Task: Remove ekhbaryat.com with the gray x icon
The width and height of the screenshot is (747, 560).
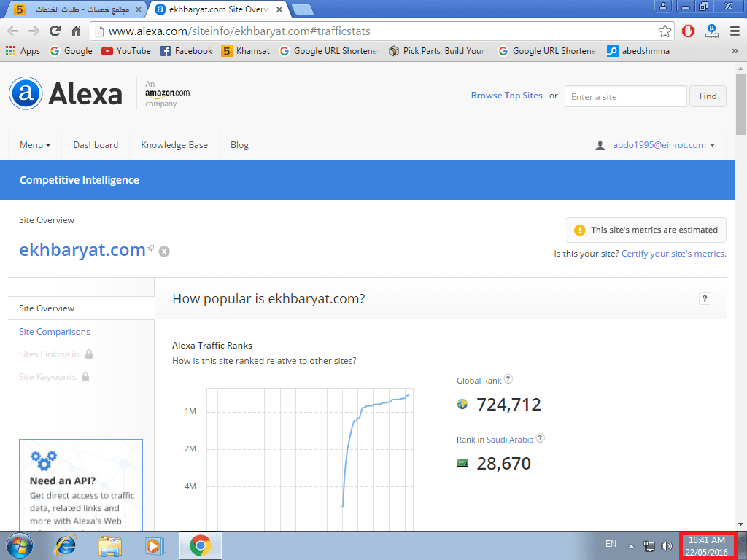Action: coord(165,252)
